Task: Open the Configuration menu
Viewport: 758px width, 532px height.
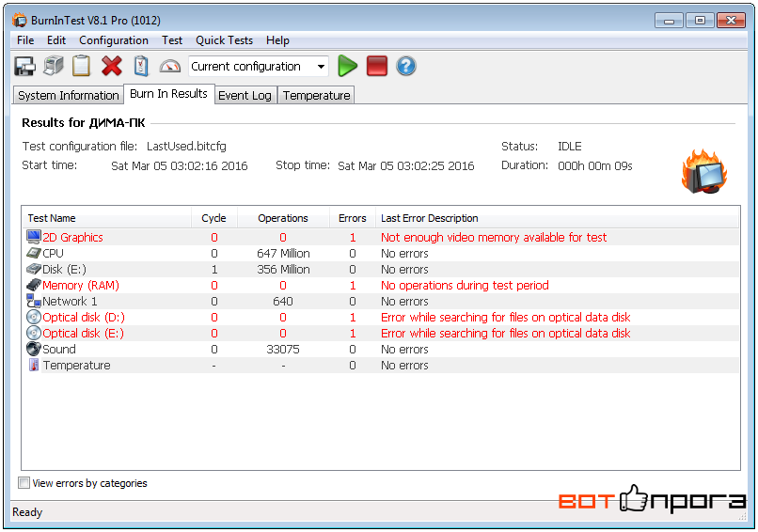Action: (114, 40)
